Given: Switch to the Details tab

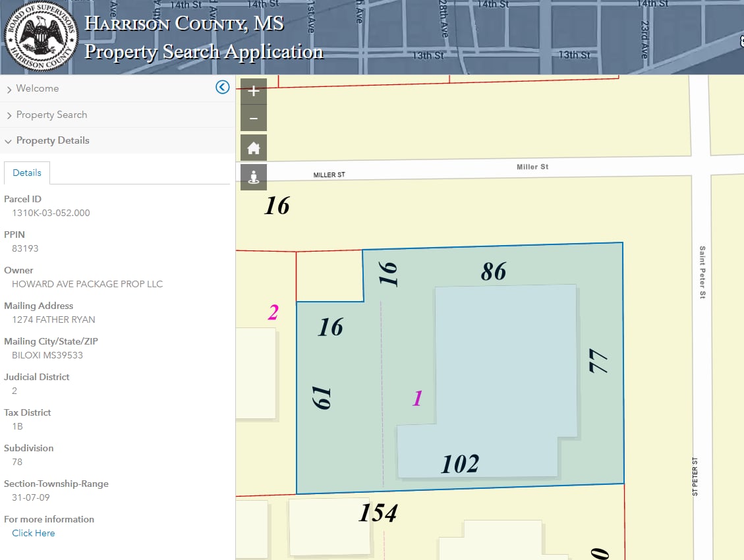Looking at the screenshot, I should pos(27,172).
